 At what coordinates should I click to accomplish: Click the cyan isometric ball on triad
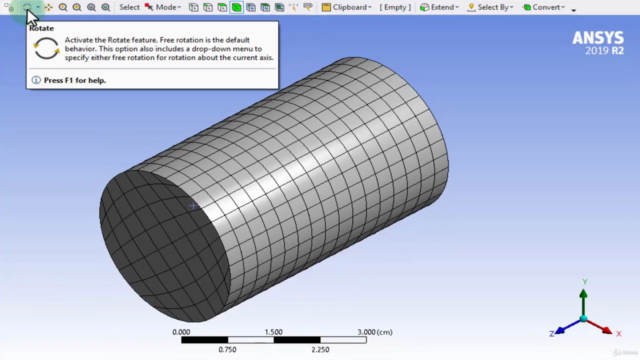click(583, 318)
